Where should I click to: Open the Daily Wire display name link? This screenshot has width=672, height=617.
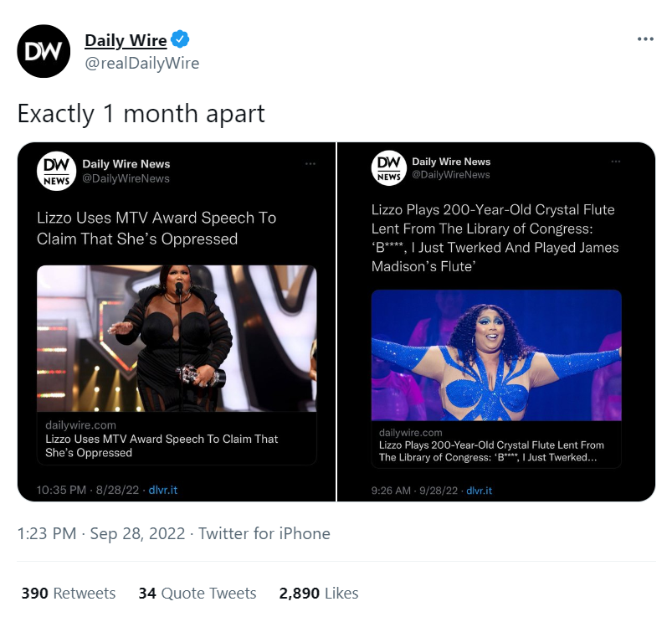(x=126, y=40)
